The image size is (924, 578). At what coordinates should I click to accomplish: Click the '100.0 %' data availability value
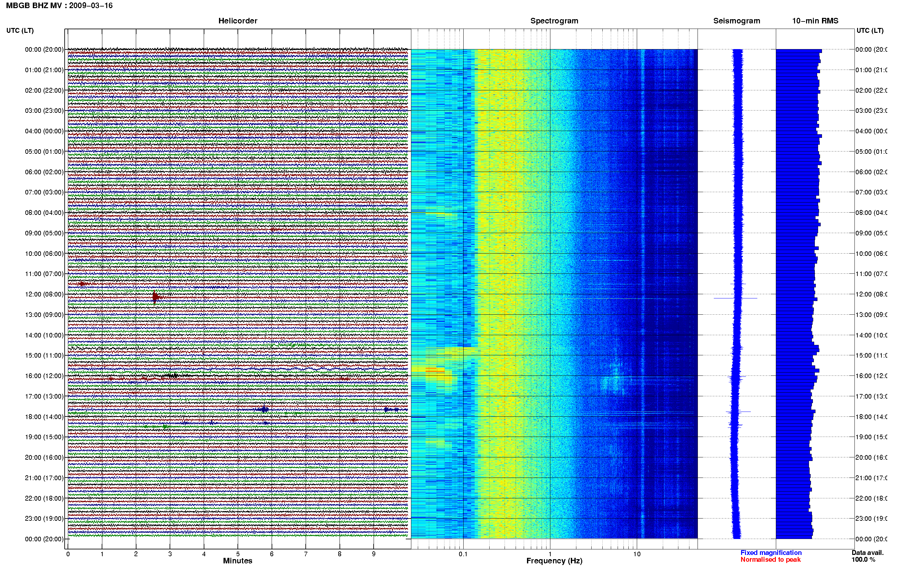click(x=863, y=560)
